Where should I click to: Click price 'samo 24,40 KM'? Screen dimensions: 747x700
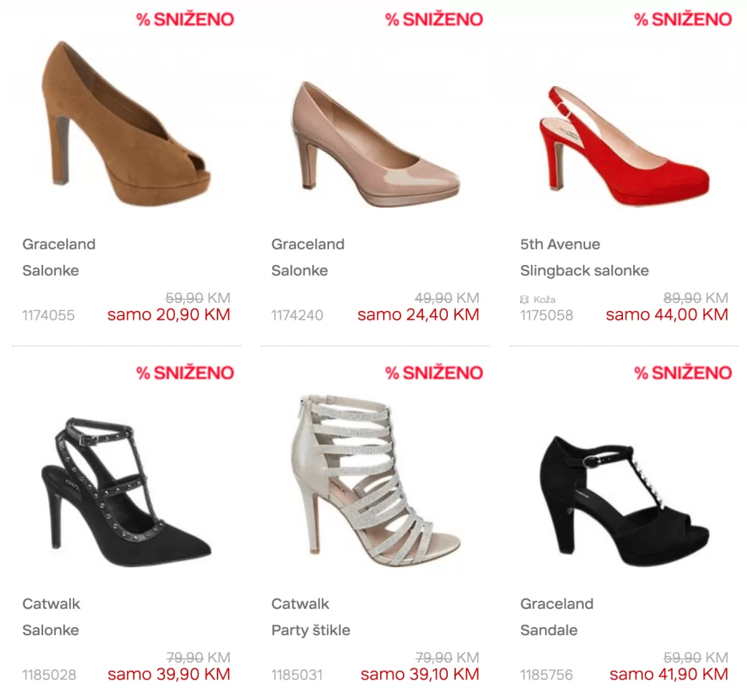click(418, 315)
